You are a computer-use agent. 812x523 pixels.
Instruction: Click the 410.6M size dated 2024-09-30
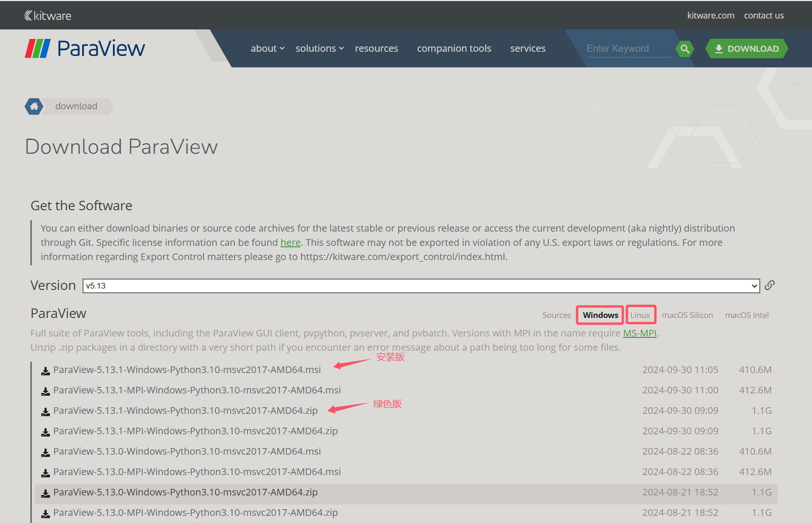click(755, 370)
